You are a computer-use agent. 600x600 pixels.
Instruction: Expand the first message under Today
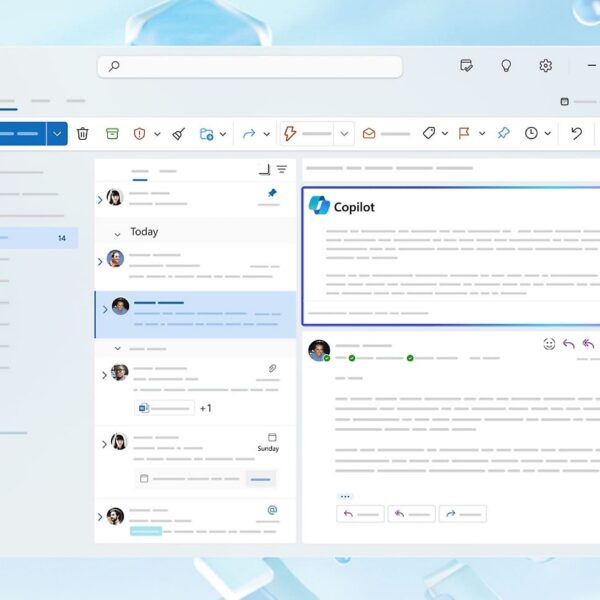pyautogui.click(x=100, y=262)
